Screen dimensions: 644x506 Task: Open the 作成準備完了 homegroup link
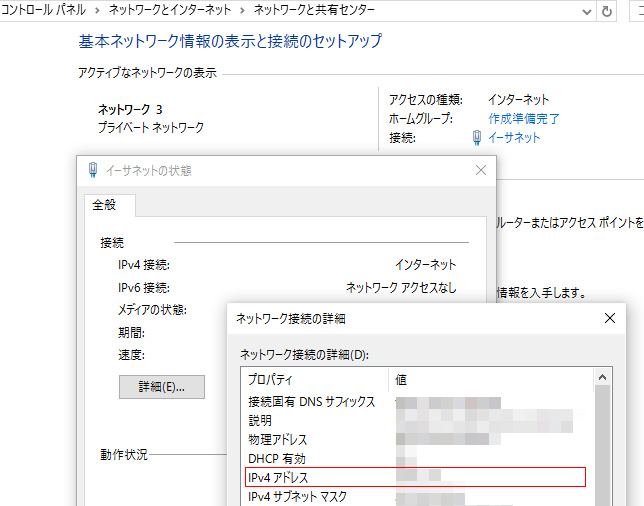(523, 118)
